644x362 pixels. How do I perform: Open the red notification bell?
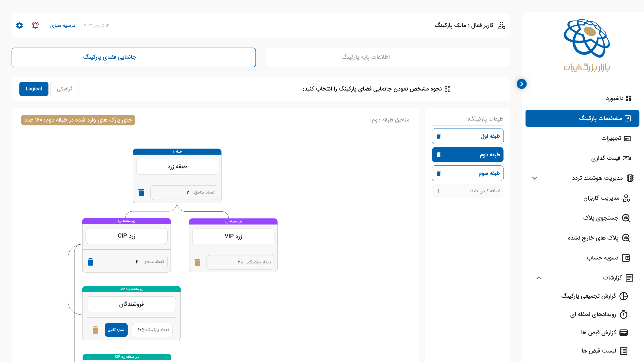pos(35,25)
